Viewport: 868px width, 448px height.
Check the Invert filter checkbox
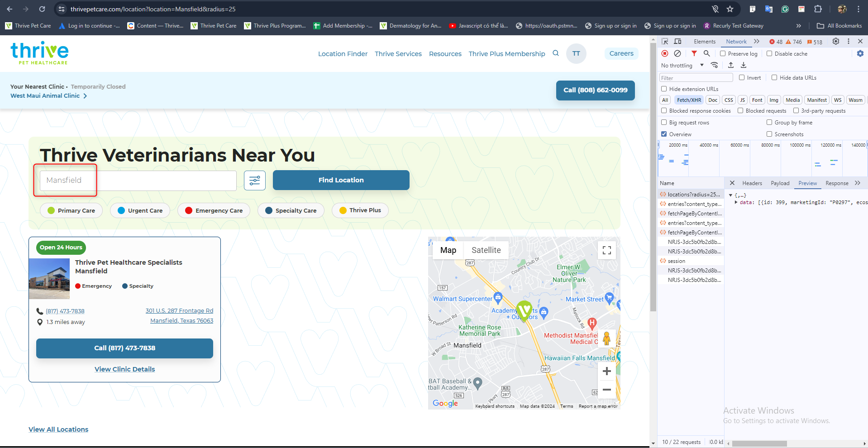point(742,77)
